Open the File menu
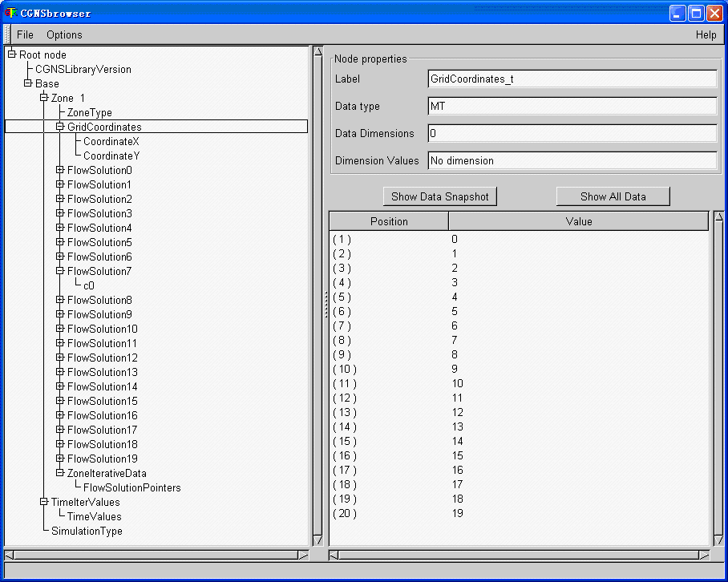 click(25, 34)
